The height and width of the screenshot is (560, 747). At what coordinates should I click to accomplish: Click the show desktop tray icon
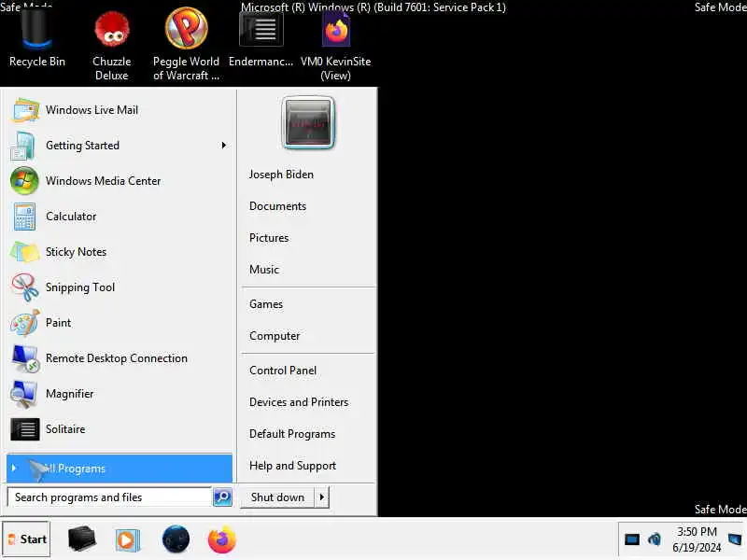(735, 539)
